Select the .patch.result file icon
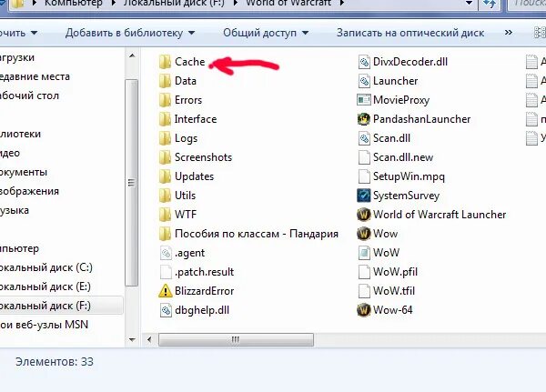 [166, 272]
